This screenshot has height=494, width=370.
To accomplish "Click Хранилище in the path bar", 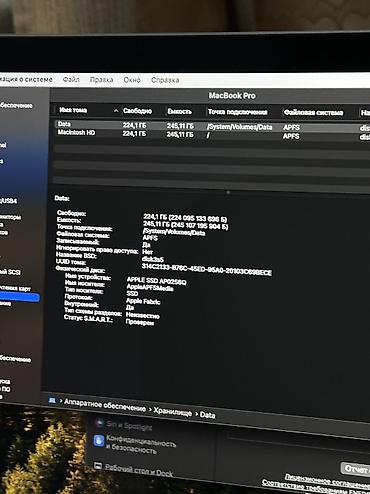I will (173, 412).
